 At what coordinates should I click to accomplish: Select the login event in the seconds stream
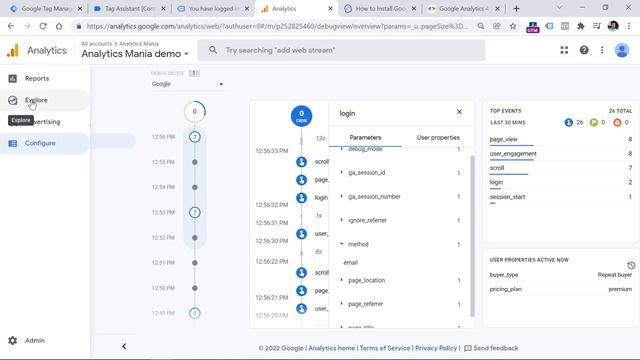[x=302, y=198]
